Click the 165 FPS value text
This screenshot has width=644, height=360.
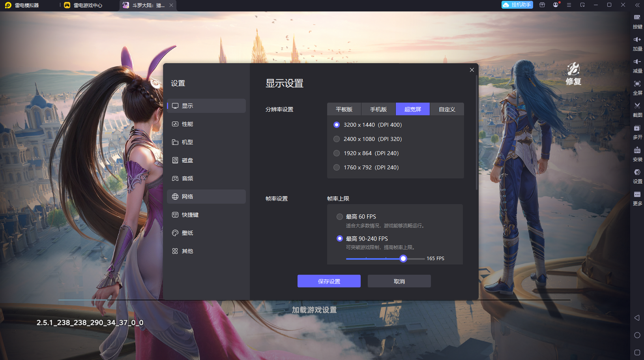(435, 259)
